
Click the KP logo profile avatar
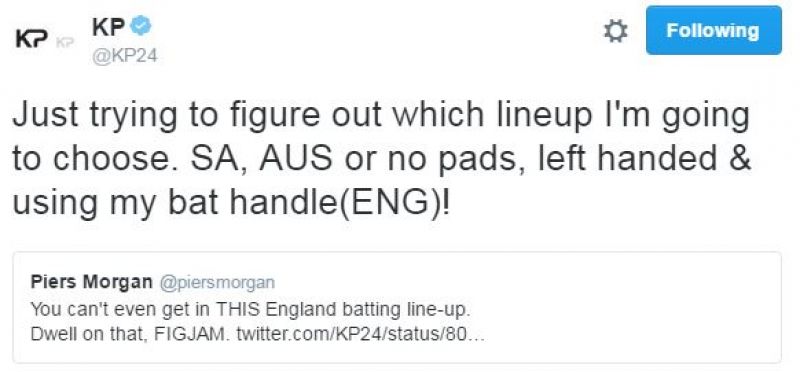(x=32, y=38)
